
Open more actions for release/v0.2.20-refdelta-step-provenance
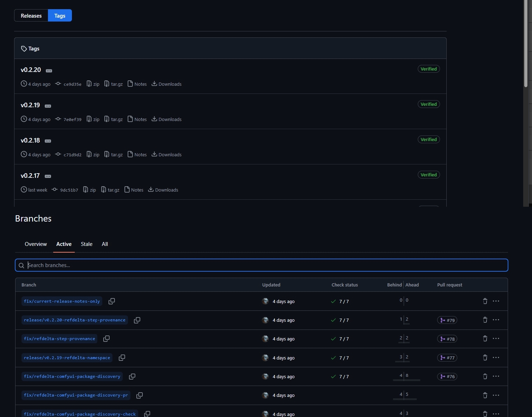pyautogui.click(x=496, y=320)
